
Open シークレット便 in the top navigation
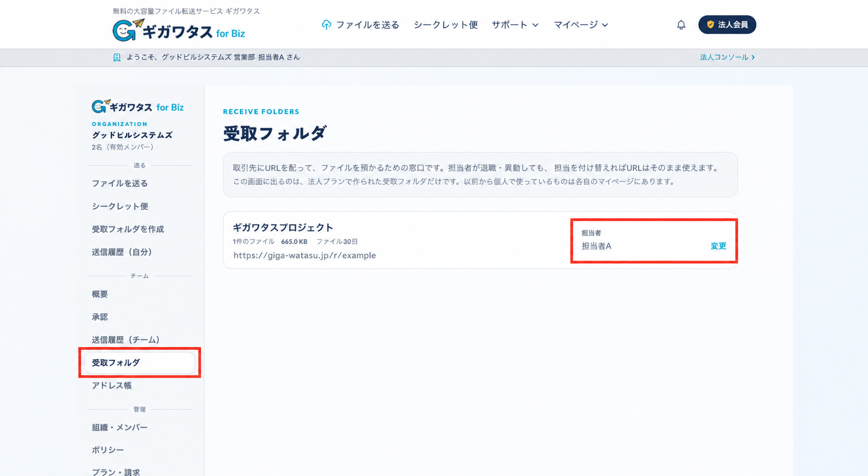(x=446, y=25)
